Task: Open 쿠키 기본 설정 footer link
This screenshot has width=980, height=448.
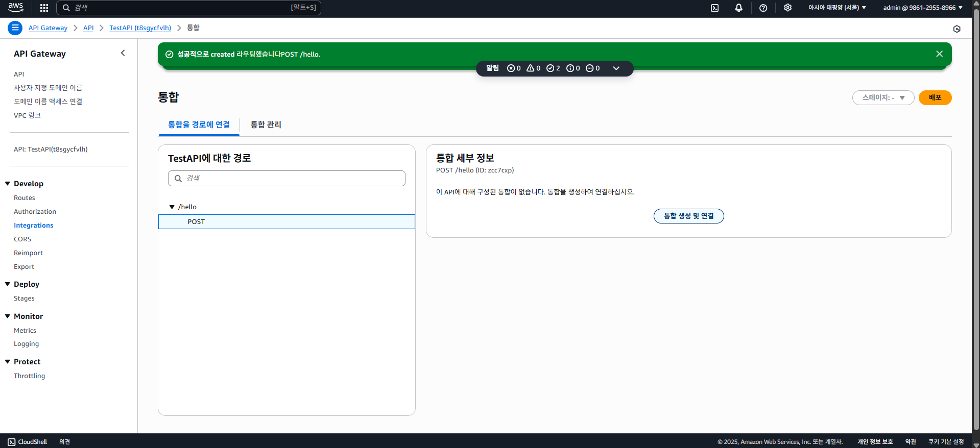Action: pyautogui.click(x=946, y=442)
